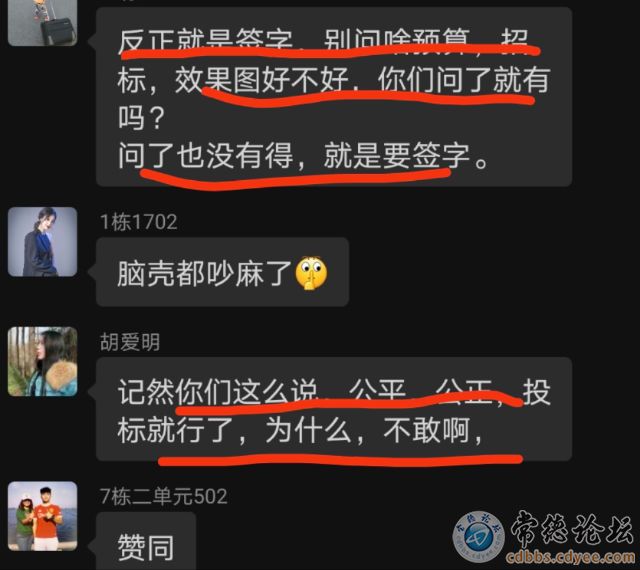Click the 常德论坛 calligraphy text
Image resolution: width=640 pixels, height=570 pixels.
tap(571, 529)
